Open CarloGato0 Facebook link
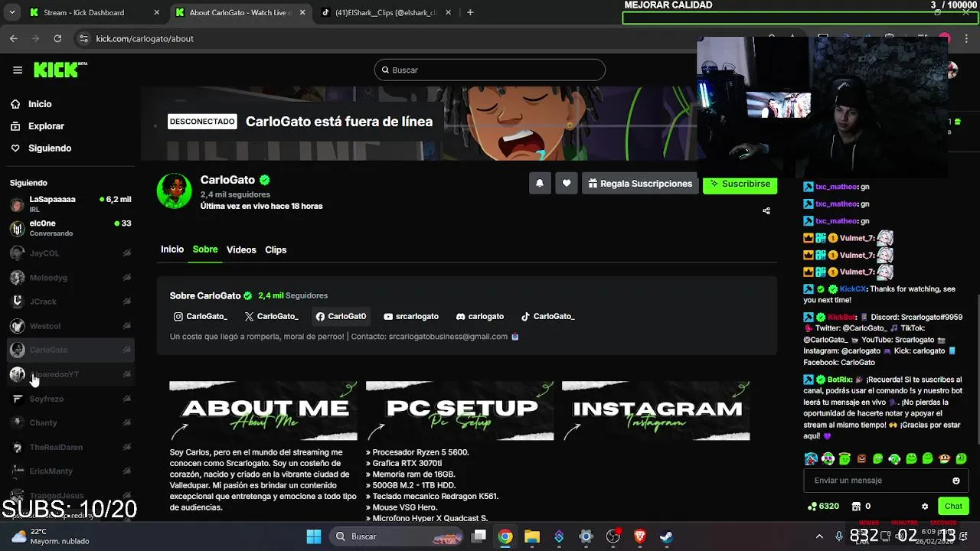The image size is (980, 551). pos(341,316)
